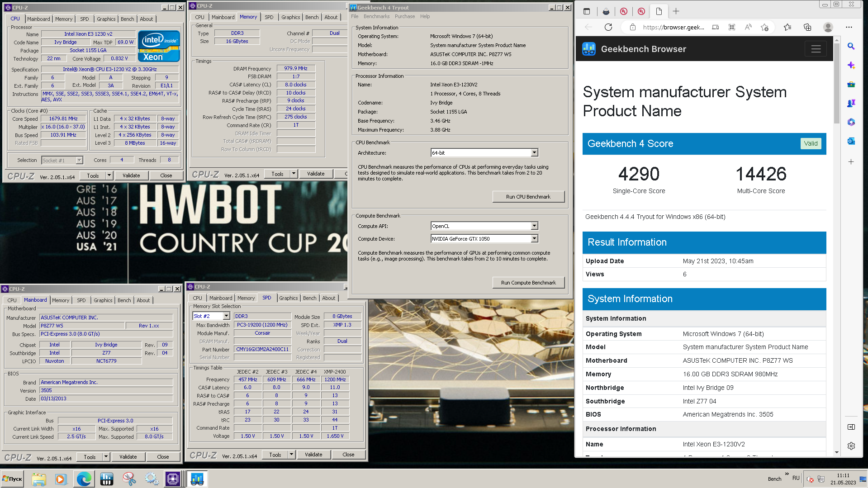Reload the Geekbench Browser page
This screenshot has height=488, width=868.
(x=608, y=27)
